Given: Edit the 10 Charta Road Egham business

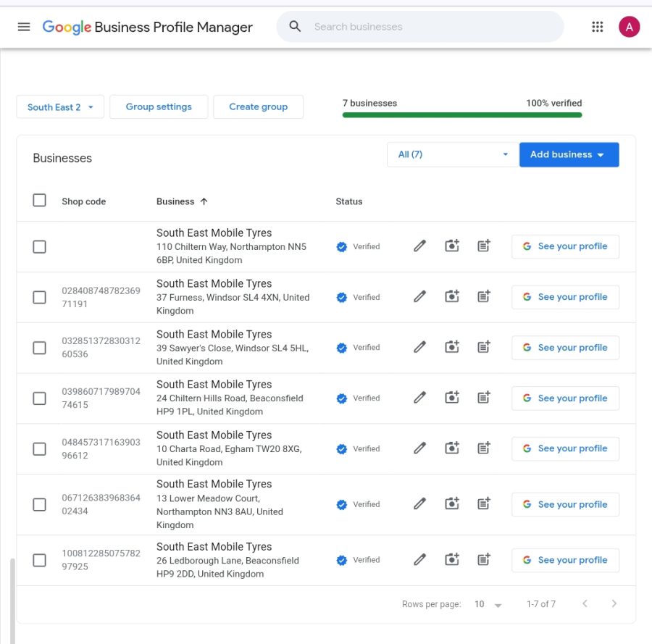Looking at the screenshot, I should point(419,448).
